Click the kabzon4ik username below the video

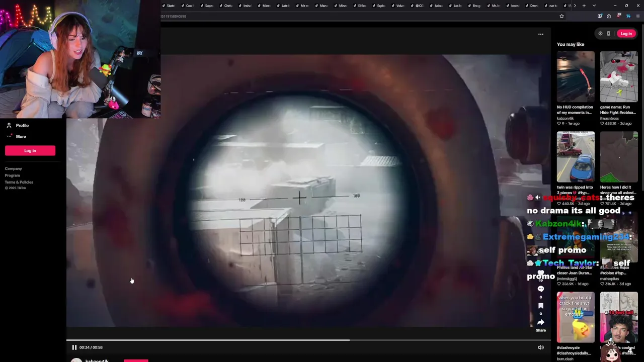coord(97,360)
